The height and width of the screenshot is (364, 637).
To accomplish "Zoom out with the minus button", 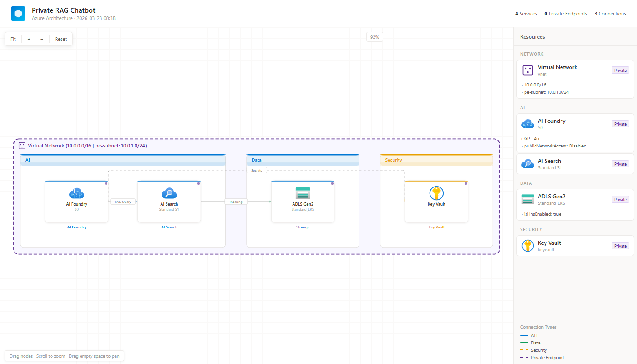I will [42, 39].
